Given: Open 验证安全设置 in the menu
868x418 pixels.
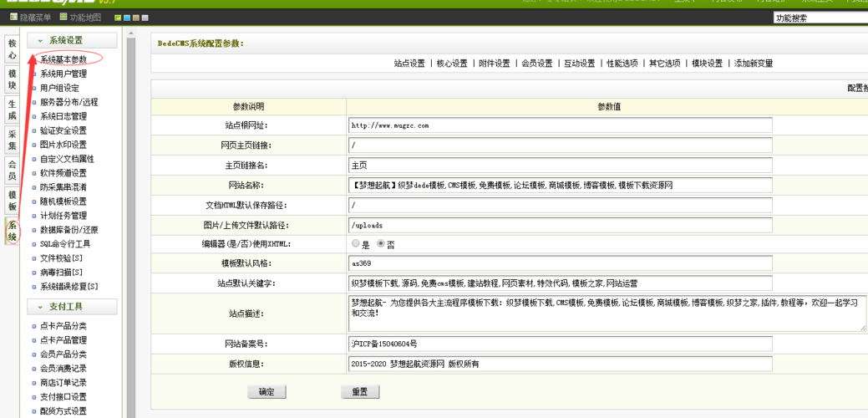Looking at the screenshot, I should click(63, 130).
